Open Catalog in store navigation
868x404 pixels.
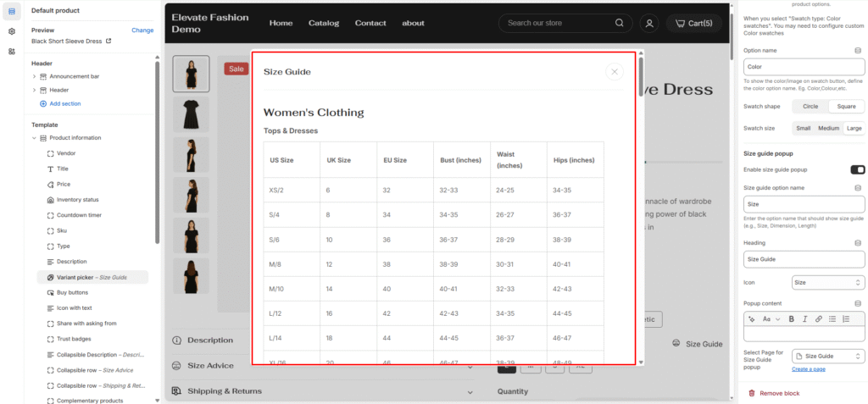pos(324,23)
